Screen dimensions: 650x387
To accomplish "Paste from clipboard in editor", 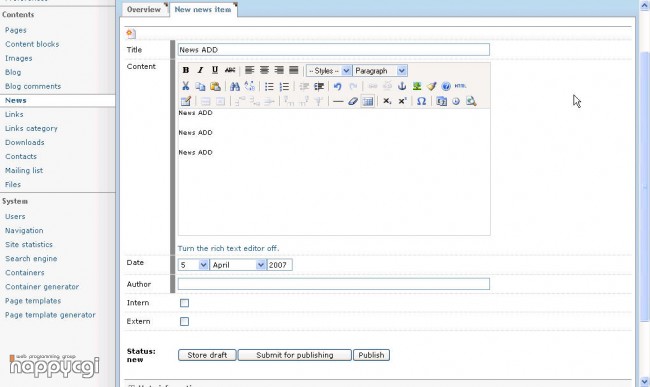I will 215,86.
